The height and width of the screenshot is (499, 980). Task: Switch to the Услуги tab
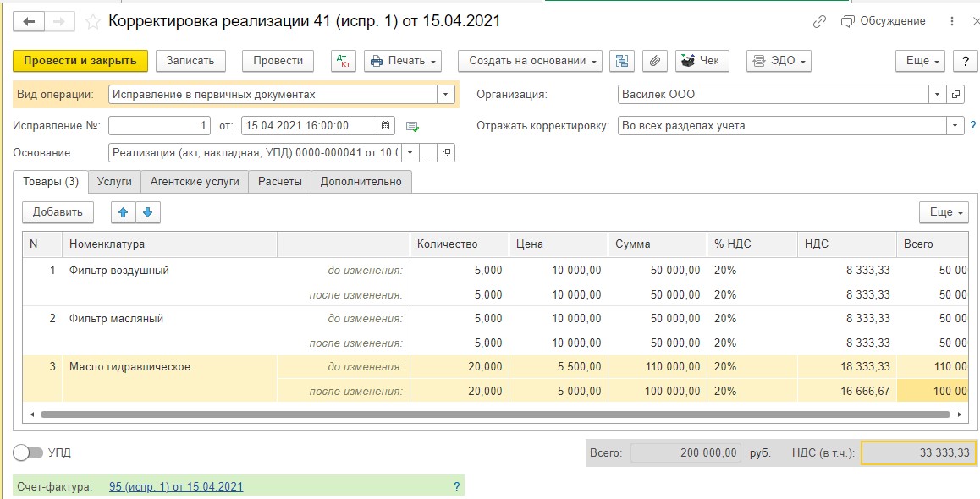(x=114, y=181)
